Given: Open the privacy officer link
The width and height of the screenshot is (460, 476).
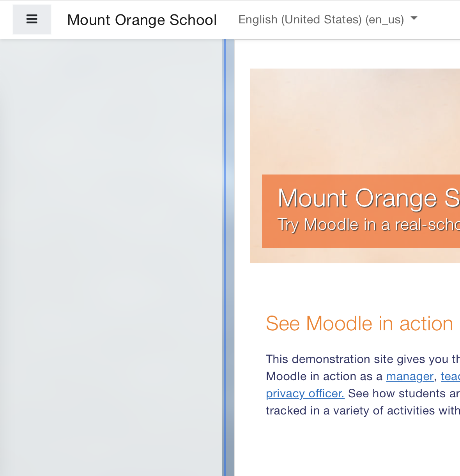Looking at the screenshot, I should click(x=305, y=393).
